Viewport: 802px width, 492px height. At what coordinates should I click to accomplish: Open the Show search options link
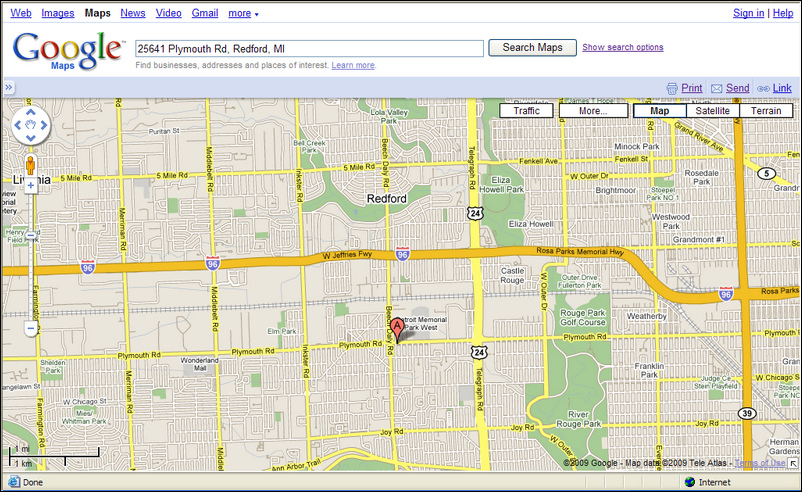click(x=622, y=47)
